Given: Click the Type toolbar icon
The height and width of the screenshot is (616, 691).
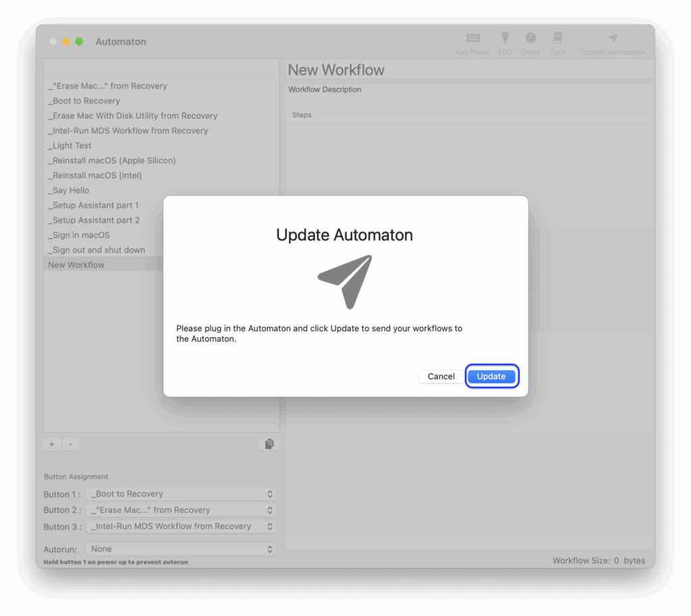Looking at the screenshot, I should (557, 38).
